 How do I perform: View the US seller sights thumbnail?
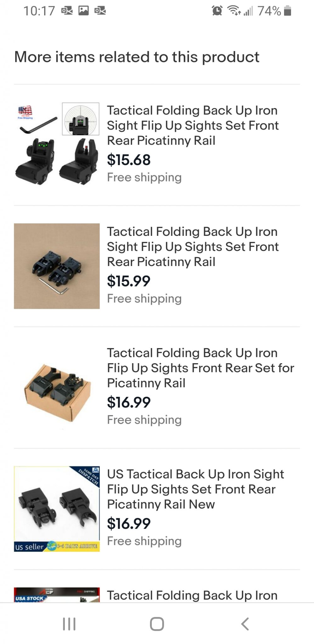point(57,508)
